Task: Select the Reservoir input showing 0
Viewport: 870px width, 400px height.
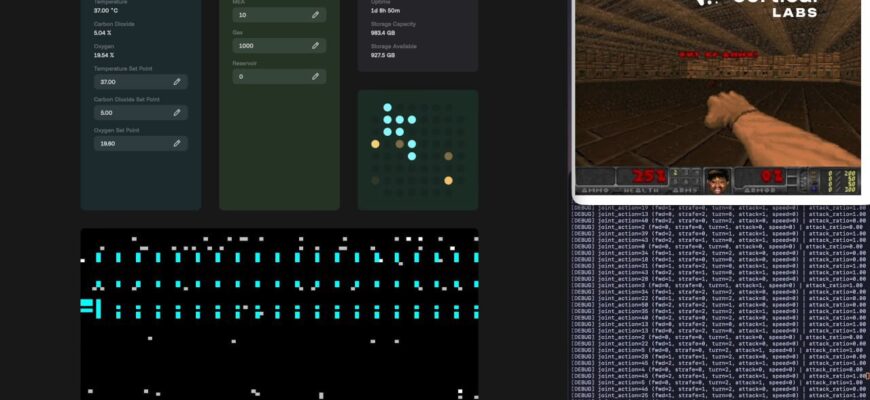Action: click(279, 77)
